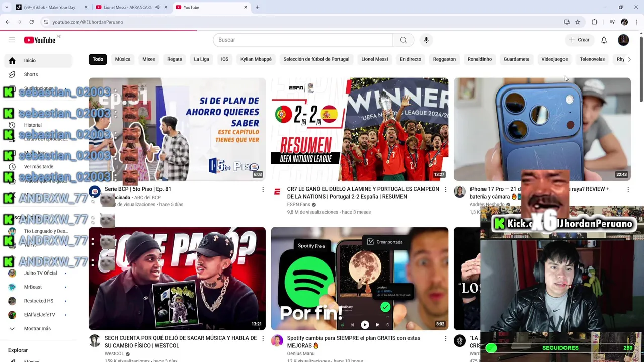Open options for CR7 Nations League video
The width and height of the screenshot is (644, 362).
click(445, 189)
